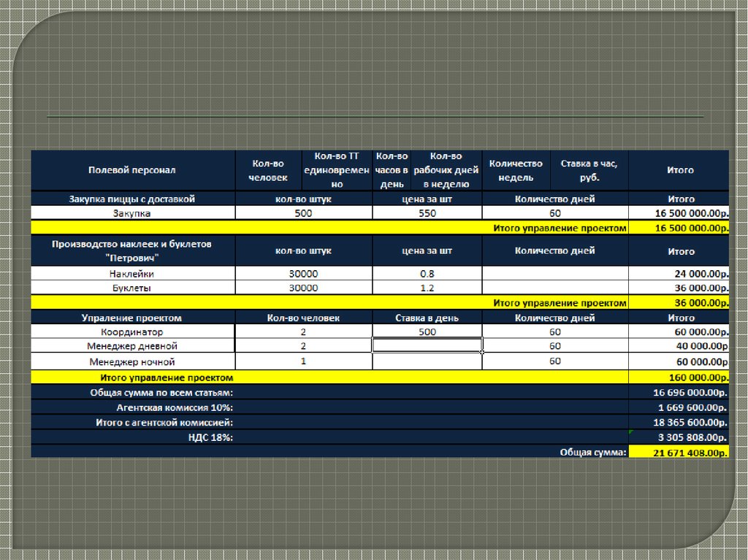
Task: Click the "Количество недель" header cell
Action: click(516, 170)
